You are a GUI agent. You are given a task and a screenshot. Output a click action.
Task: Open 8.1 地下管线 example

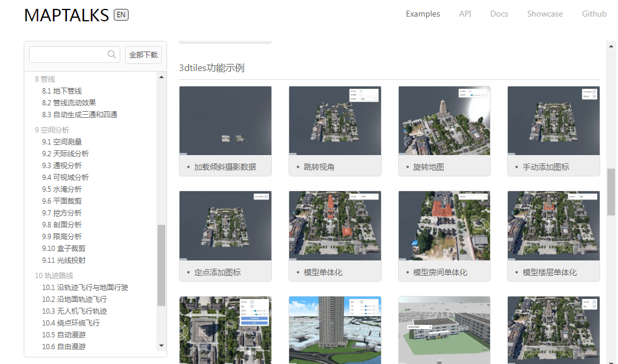click(x=62, y=91)
